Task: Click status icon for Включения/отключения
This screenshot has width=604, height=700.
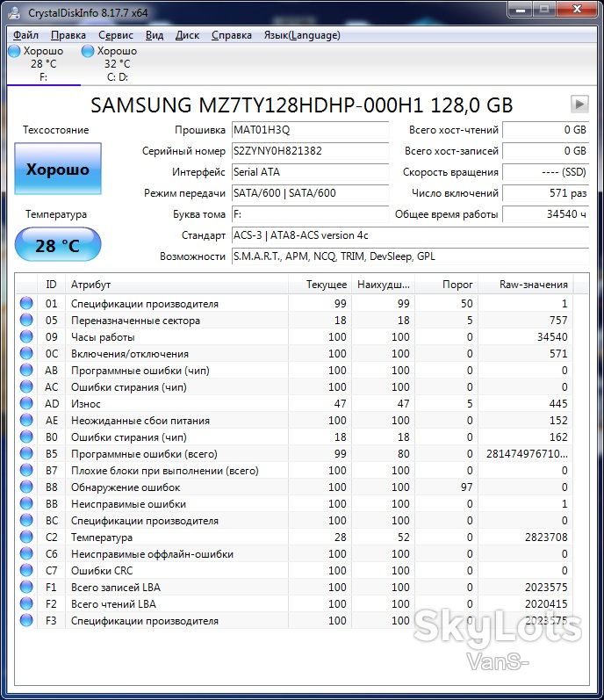Action: pyautogui.click(x=26, y=353)
